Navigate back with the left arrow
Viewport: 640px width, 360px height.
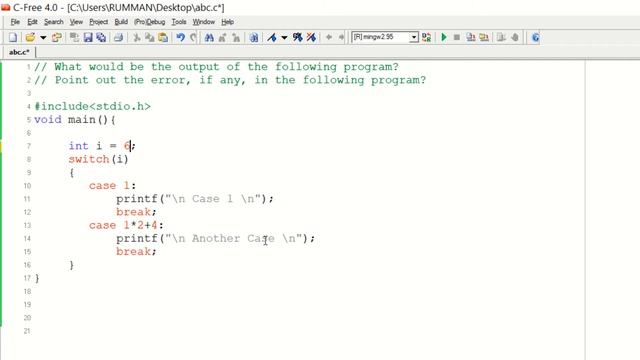pyautogui.click(x=329, y=38)
